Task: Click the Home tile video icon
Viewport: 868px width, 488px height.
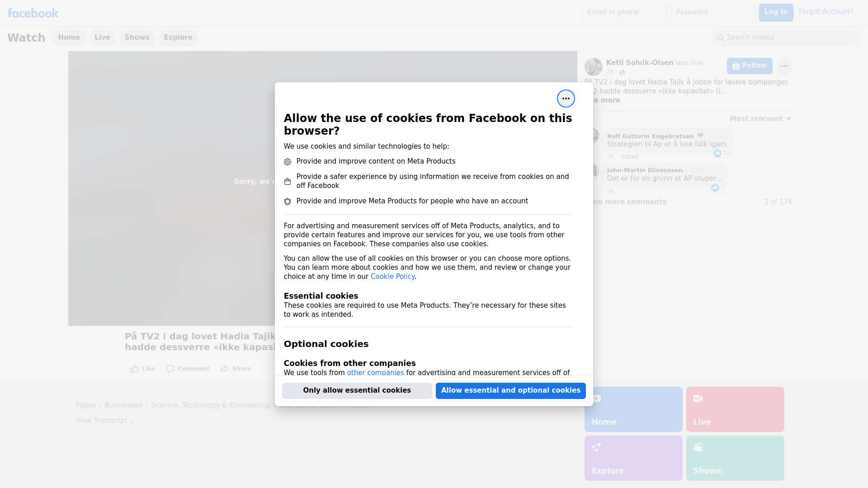Action: click(596, 399)
